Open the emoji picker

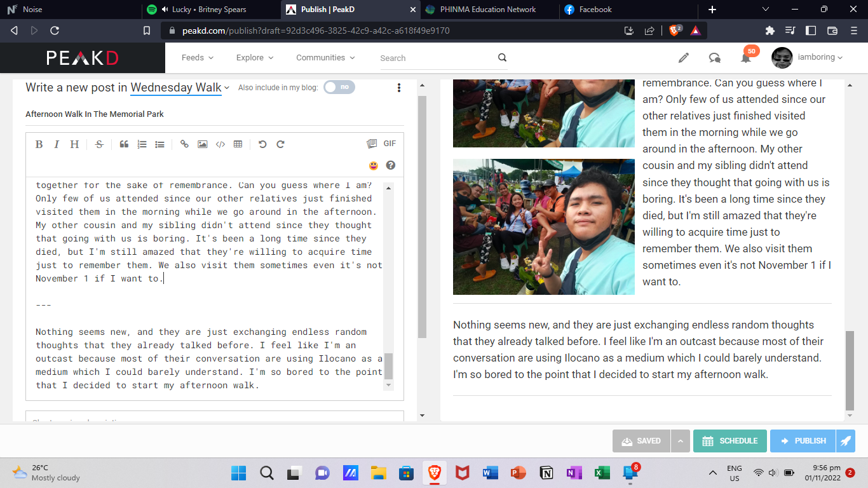pos(373,166)
